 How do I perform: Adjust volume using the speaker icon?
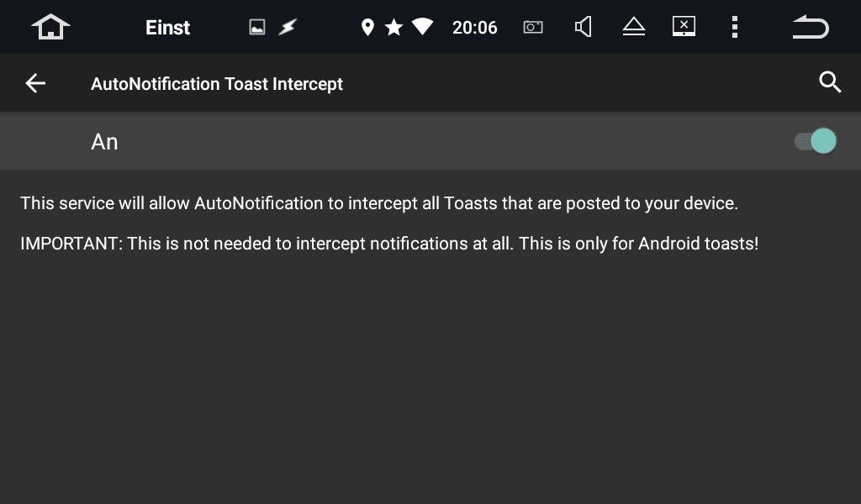(583, 27)
